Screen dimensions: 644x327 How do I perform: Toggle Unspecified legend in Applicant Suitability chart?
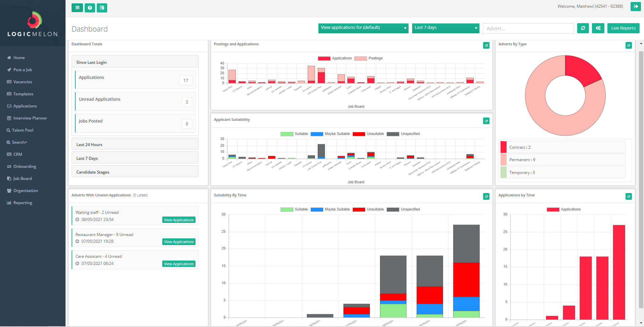click(x=403, y=134)
